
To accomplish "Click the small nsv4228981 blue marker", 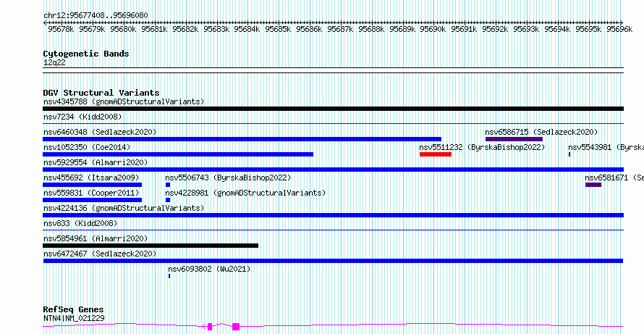I will tap(168, 200).
